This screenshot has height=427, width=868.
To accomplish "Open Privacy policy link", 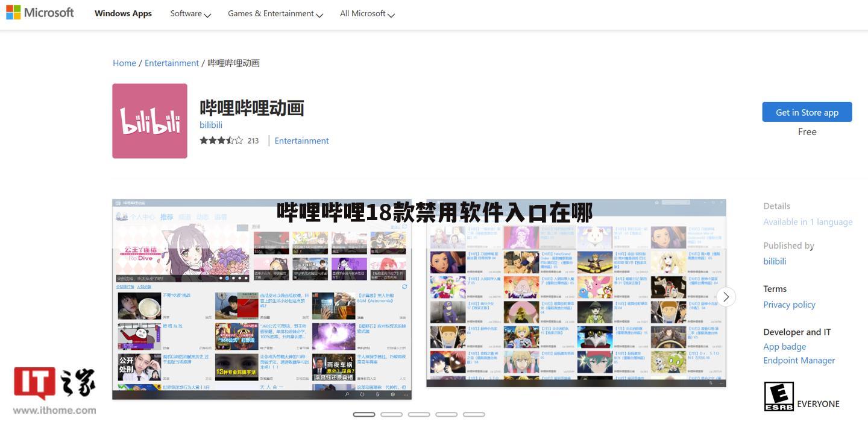I will click(x=789, y=305).
